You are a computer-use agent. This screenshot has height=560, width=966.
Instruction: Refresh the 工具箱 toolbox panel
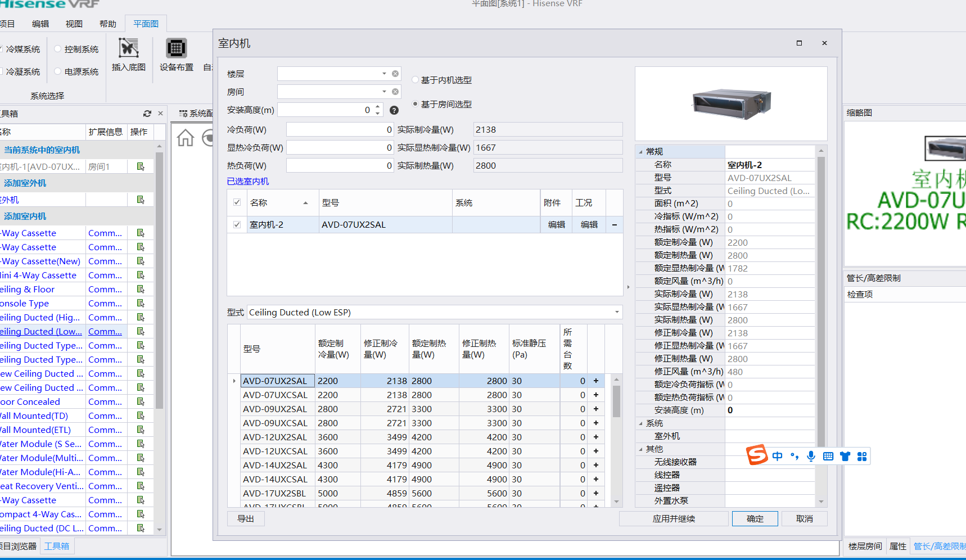pyautogui.click(x=147, y=114)
